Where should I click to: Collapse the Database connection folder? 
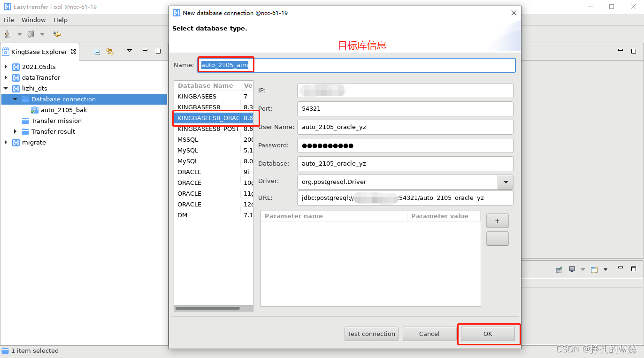coord(15,99)
